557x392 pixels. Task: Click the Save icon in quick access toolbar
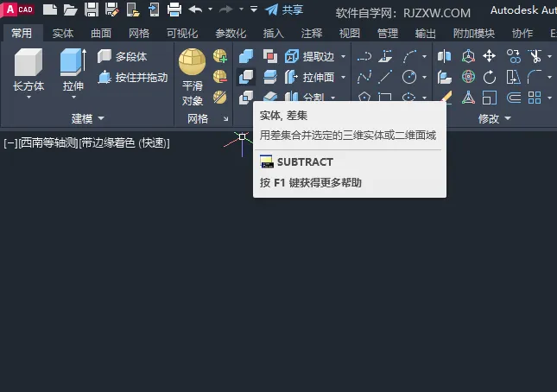pyautogui.click(x=91, y=10)
